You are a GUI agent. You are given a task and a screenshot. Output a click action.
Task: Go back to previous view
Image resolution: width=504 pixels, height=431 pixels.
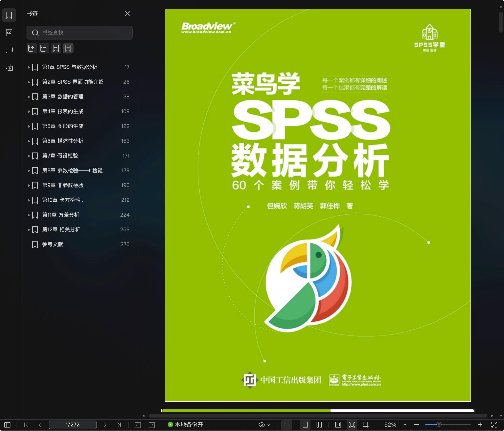coord(138,425)
